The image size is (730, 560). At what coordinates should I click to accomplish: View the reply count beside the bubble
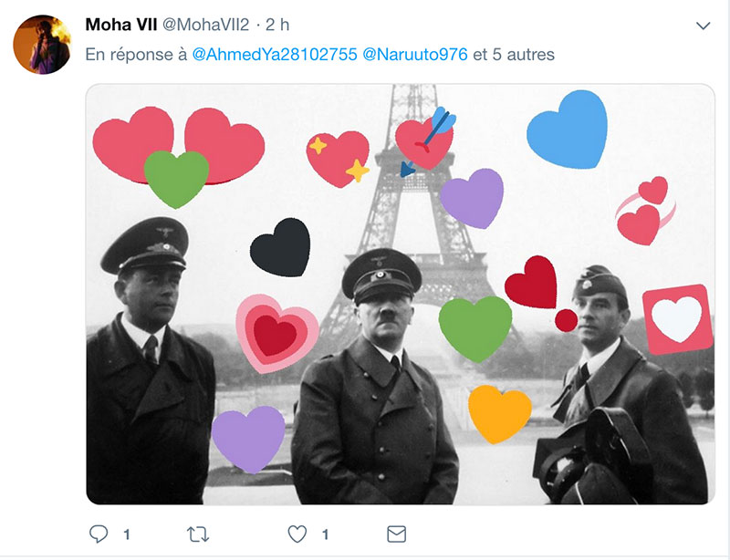tap(127, 534)
